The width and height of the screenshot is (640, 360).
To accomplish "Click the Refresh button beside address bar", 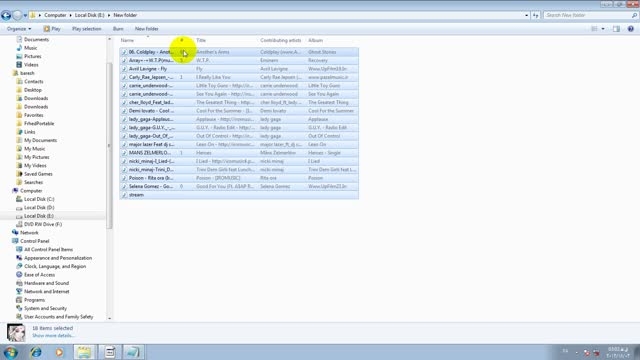I will [536, 15].
